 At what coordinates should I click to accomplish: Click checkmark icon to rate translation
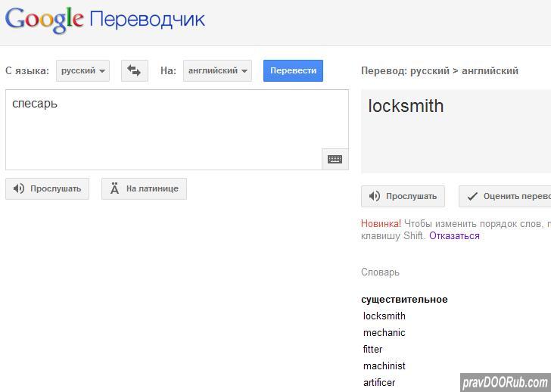click(472, 196)
